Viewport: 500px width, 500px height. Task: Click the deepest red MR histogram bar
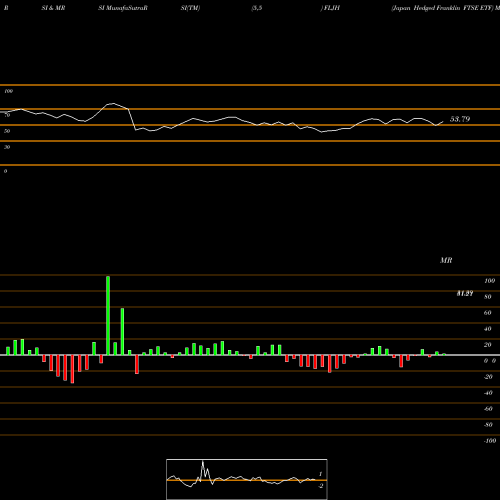pyautogui.click(x=72, y=369)
